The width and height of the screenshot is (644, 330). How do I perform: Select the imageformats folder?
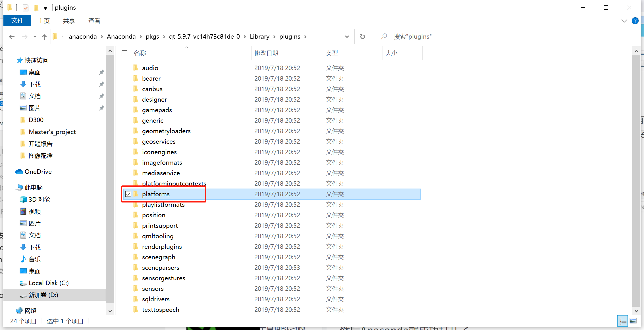coord(162,162)
